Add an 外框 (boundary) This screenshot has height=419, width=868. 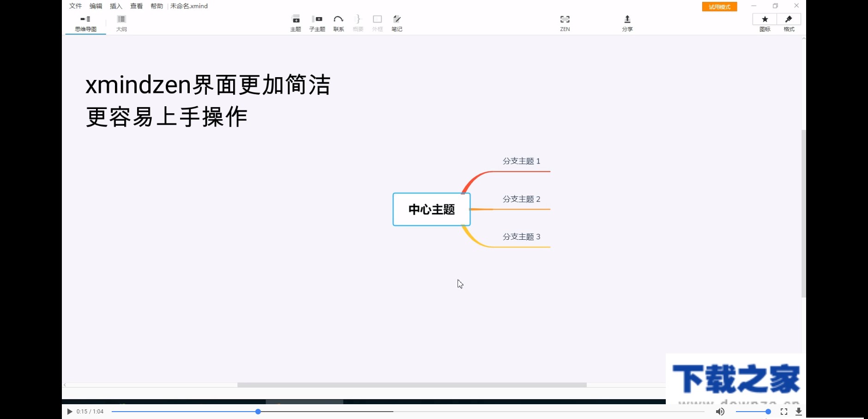tap(377, 22)
